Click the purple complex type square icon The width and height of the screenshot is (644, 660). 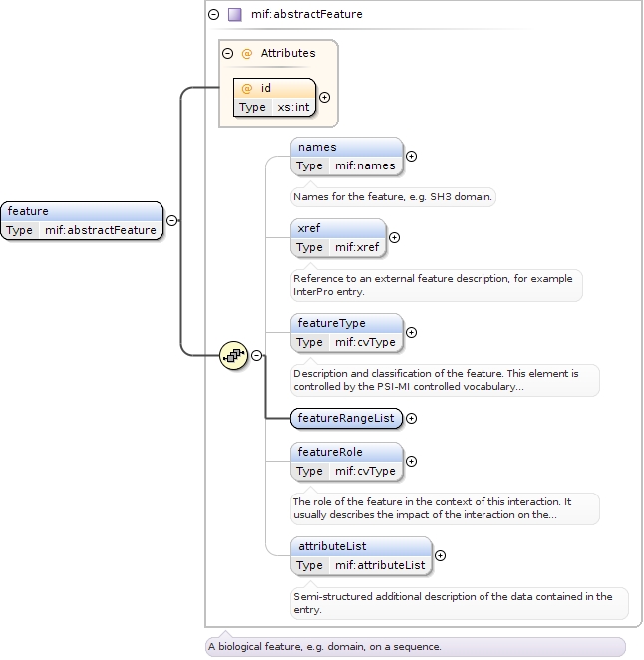[x=234, y=15]
